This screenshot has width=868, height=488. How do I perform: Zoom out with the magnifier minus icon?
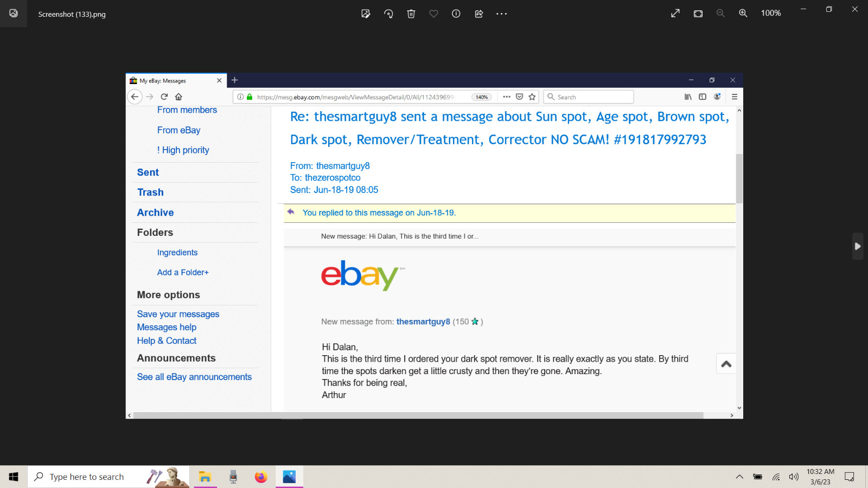click(720, 14)
